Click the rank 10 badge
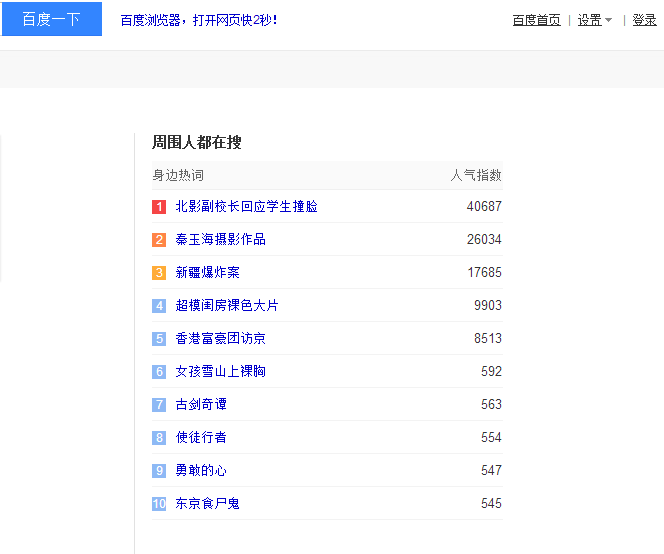The height and width of the screenshot is (554, 664). (x=159, y=504)
